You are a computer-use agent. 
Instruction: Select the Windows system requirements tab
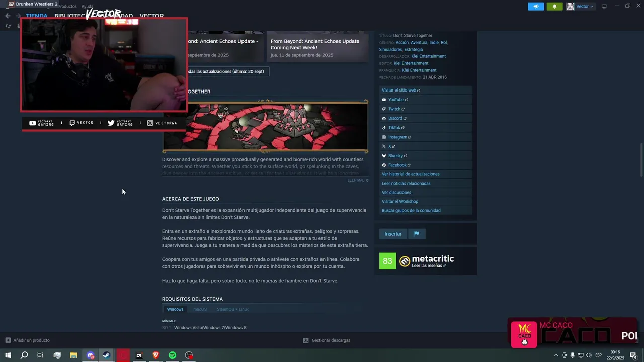(175, 309)
